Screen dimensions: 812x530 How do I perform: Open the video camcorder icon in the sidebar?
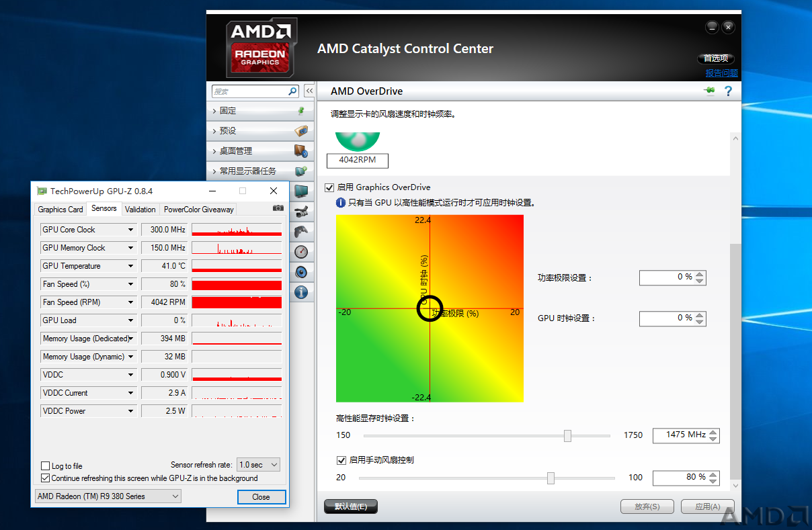(x=301, y=212)
